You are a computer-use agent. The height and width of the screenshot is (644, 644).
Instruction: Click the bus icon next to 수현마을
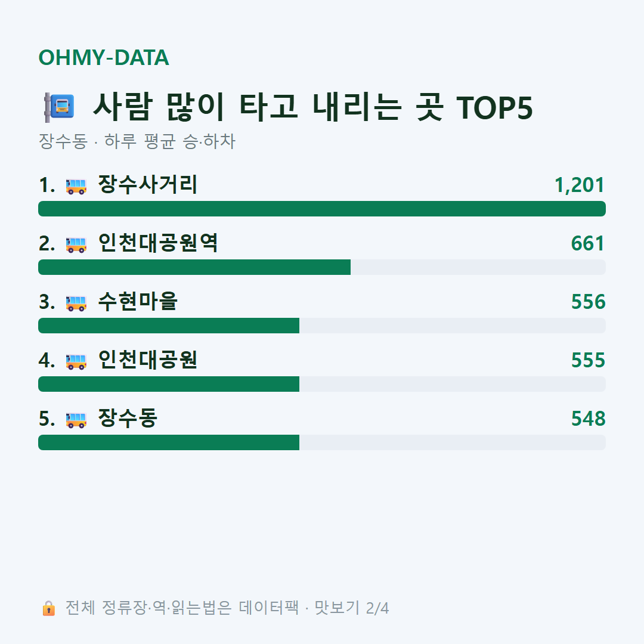(x=76, y=303)
